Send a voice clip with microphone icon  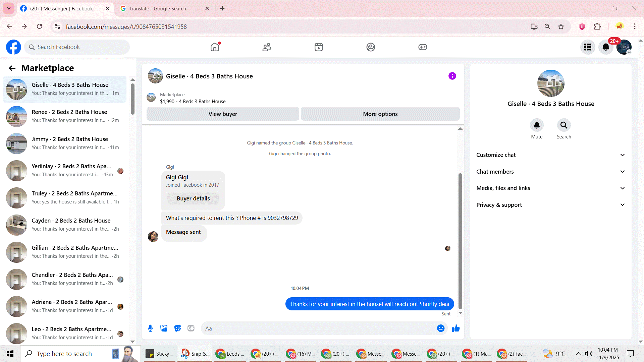[x=150, y=328]
